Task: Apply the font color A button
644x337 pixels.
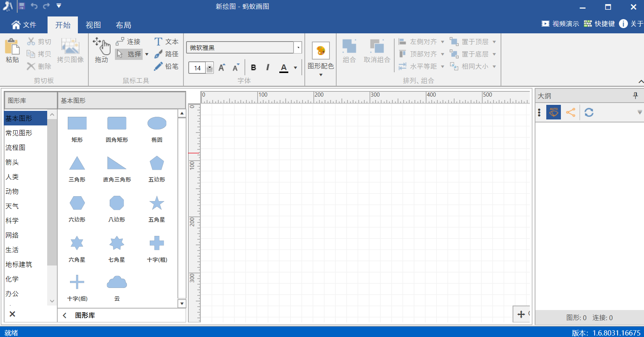Action: [x=284, y=68]
